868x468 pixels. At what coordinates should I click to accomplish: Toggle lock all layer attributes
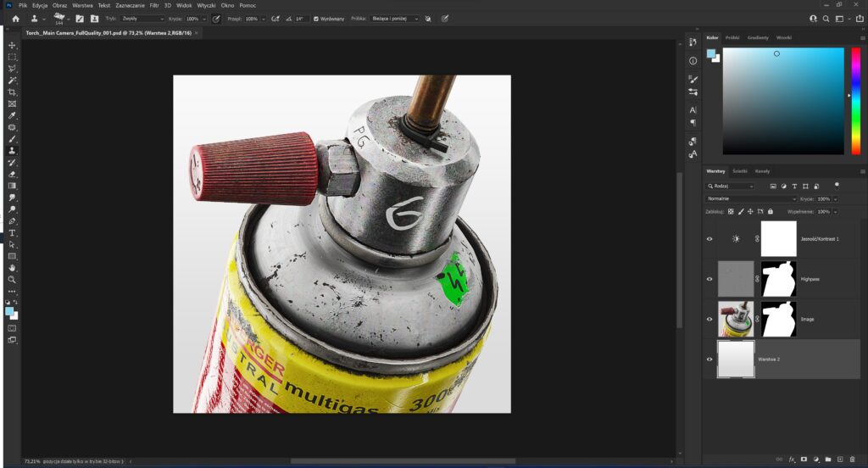pos(770,212)
